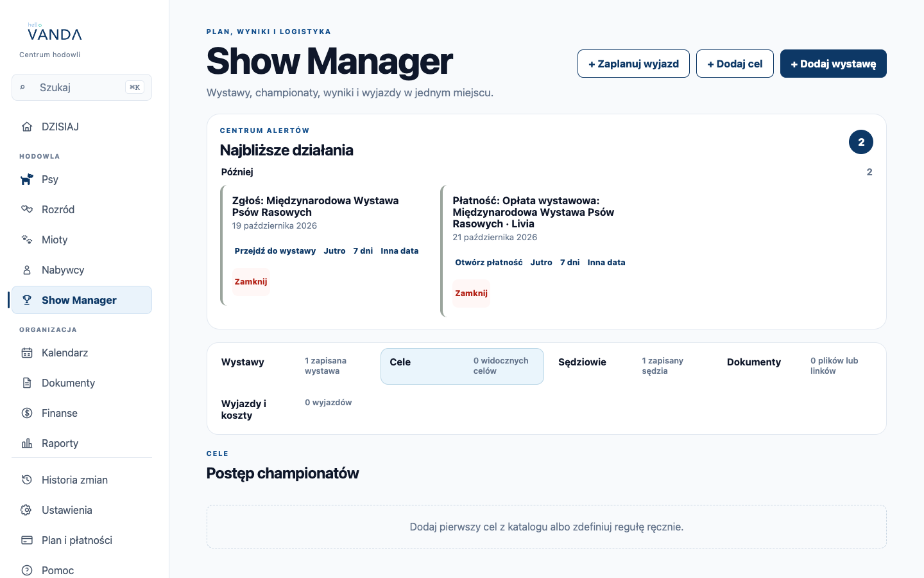Screen dimensions: 924x578
Task: Open the payment via Otwórz płatność
Action: point(489,263)
